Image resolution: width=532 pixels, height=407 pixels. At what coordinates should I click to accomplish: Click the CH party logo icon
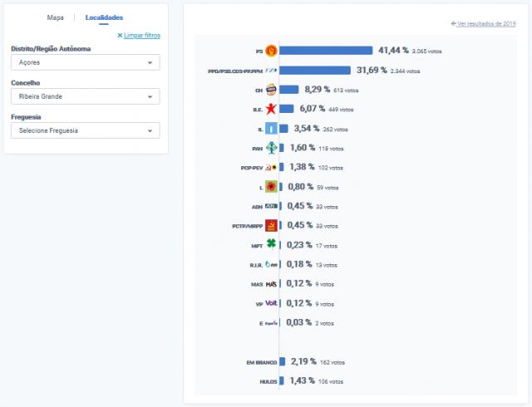pos(270,90)
